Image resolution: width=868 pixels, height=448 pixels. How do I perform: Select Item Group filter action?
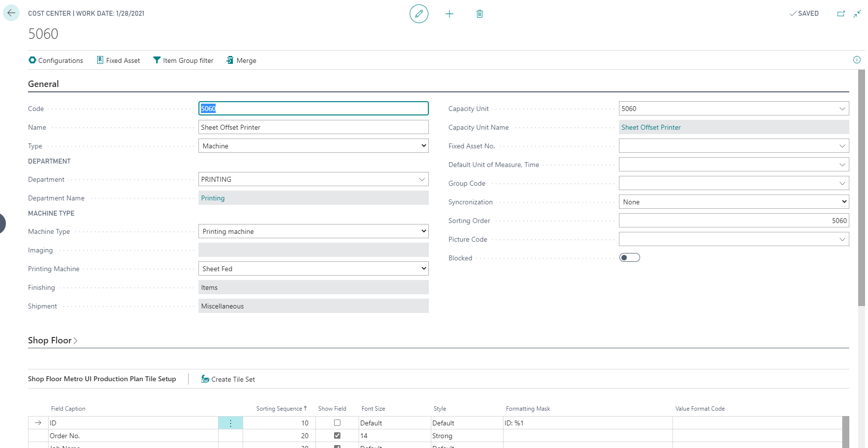pyautogui.click(x=183, y=60)
